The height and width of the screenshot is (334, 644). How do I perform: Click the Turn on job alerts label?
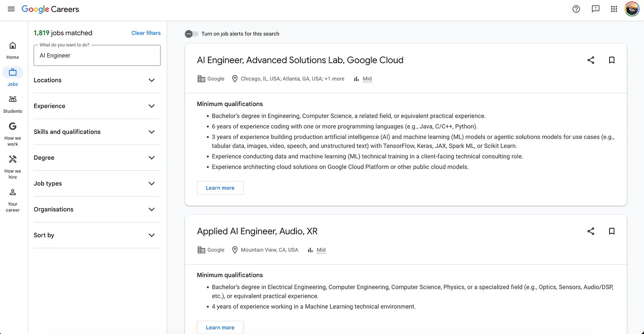point(240,34)
